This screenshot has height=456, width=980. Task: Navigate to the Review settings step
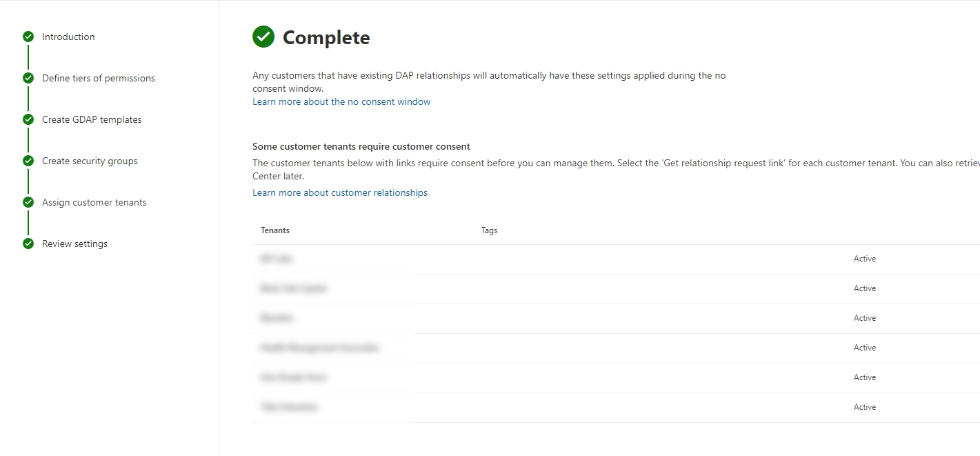pos(74,244)
